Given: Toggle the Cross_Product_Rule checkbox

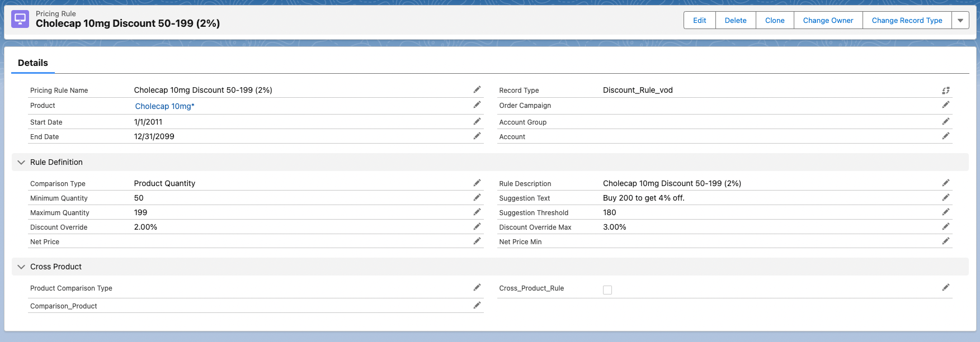Looking at the screenshot, I should click(607, 289).
